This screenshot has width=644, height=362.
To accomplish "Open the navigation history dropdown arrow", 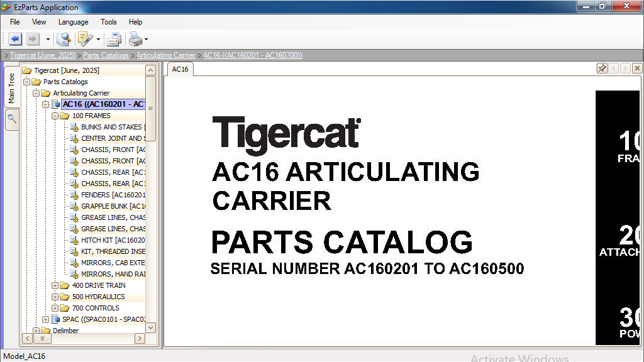I will point(48,40).
